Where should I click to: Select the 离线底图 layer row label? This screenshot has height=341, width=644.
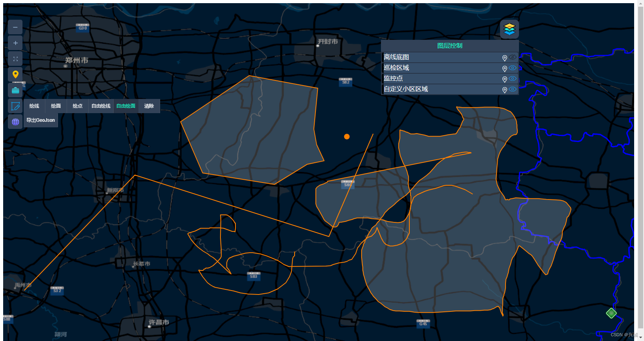point(396,57)
